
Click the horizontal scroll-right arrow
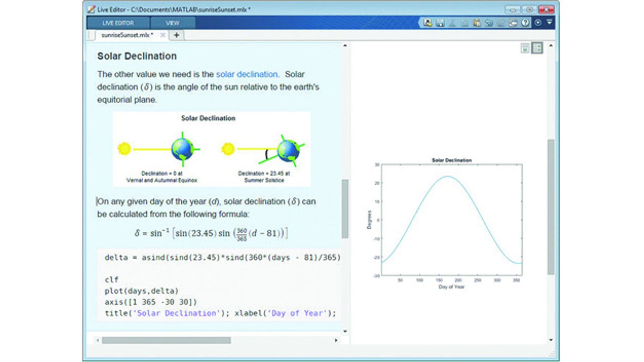click(336, 340)
